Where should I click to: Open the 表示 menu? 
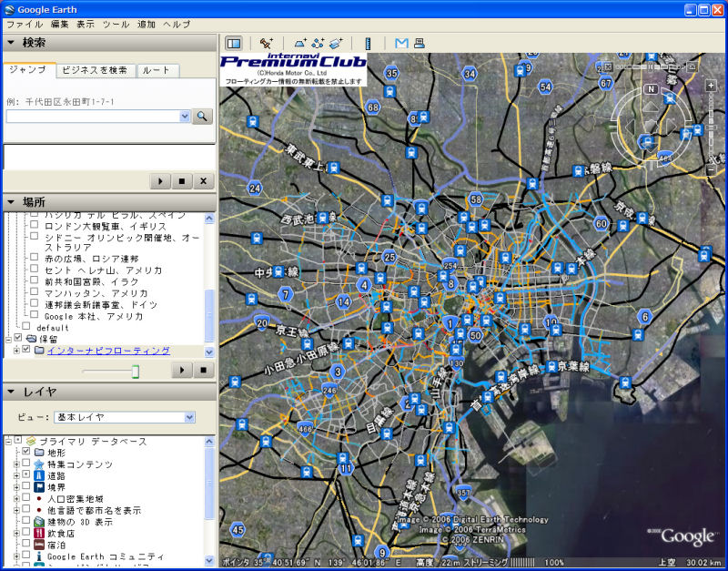[86, 25]
